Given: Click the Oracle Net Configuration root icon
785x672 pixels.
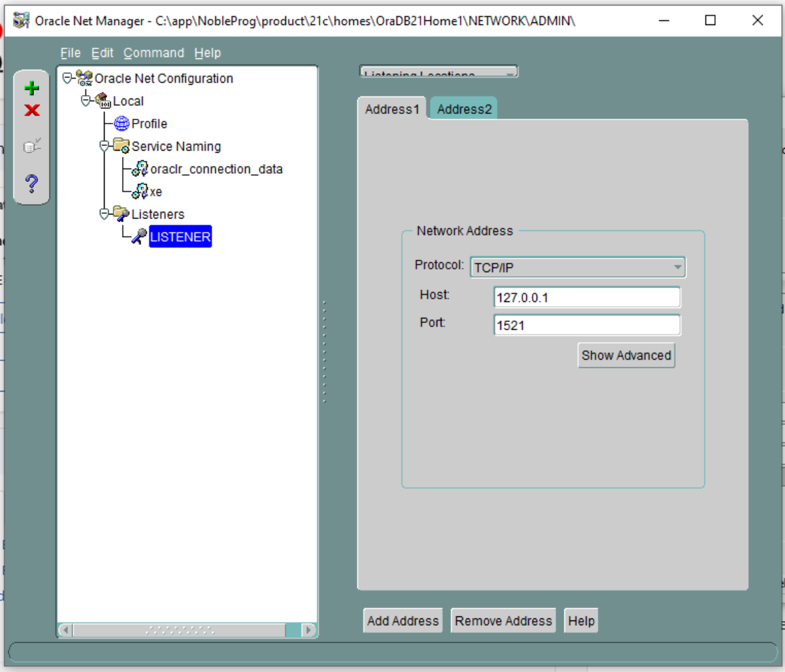Looking at the screenshot, I should pyautogui.click(x=84, y=78).
